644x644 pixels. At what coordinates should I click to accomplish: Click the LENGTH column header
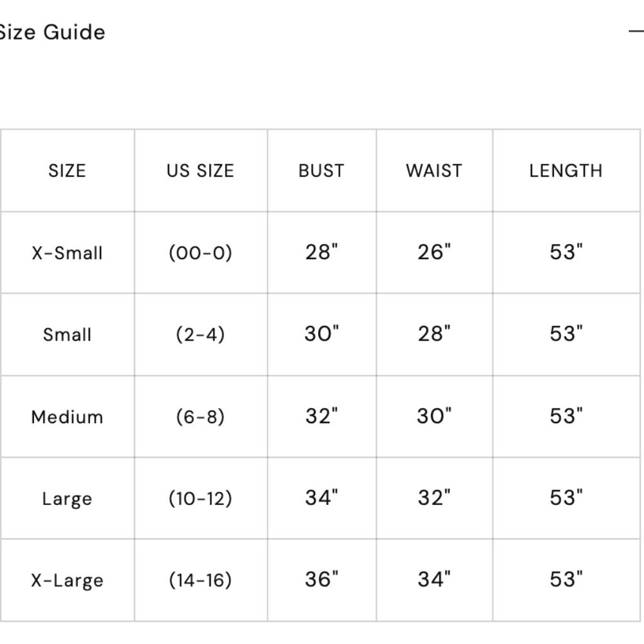point(566,171)
